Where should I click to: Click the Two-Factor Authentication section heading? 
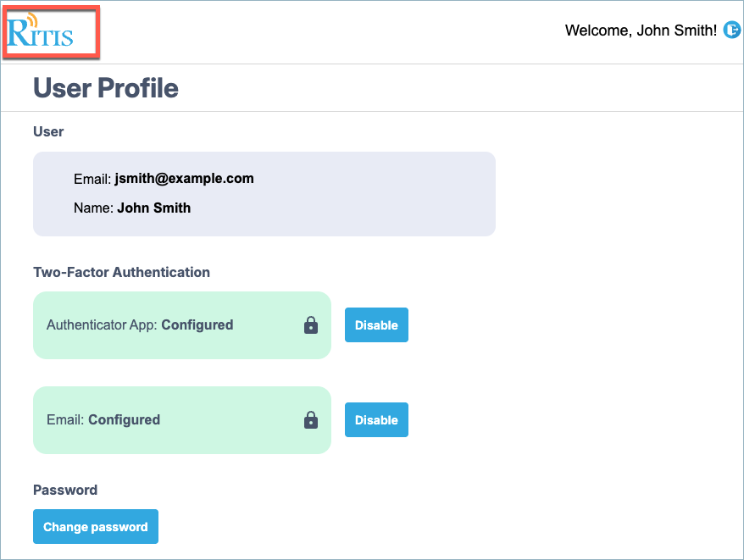point(121,272)
